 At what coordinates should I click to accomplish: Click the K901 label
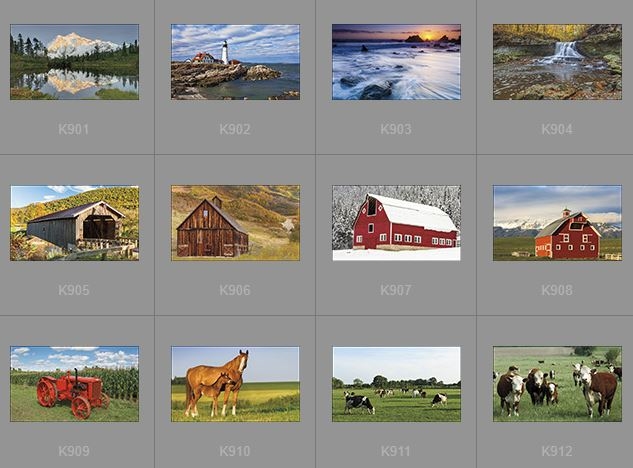74,129
